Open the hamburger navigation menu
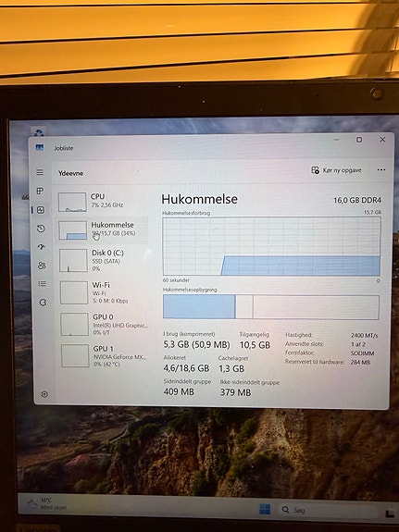Viewport: 399px width, 532px height. 40,172
